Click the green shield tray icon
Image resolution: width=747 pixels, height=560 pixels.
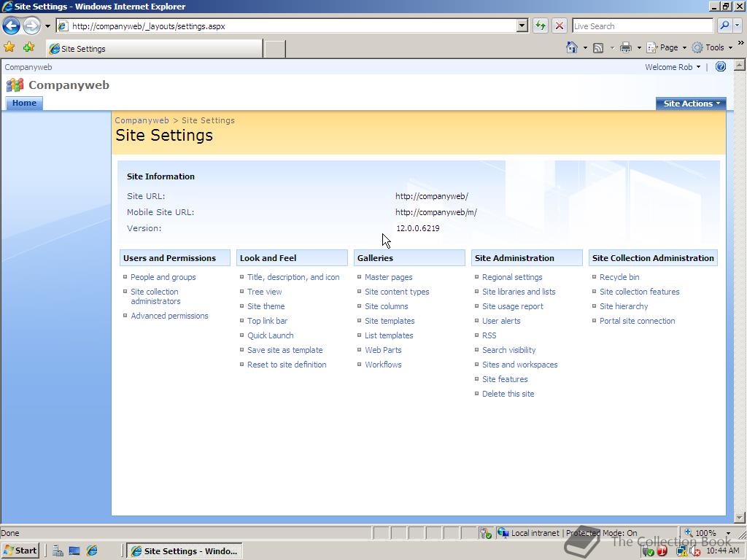click(x=648, y=552)
